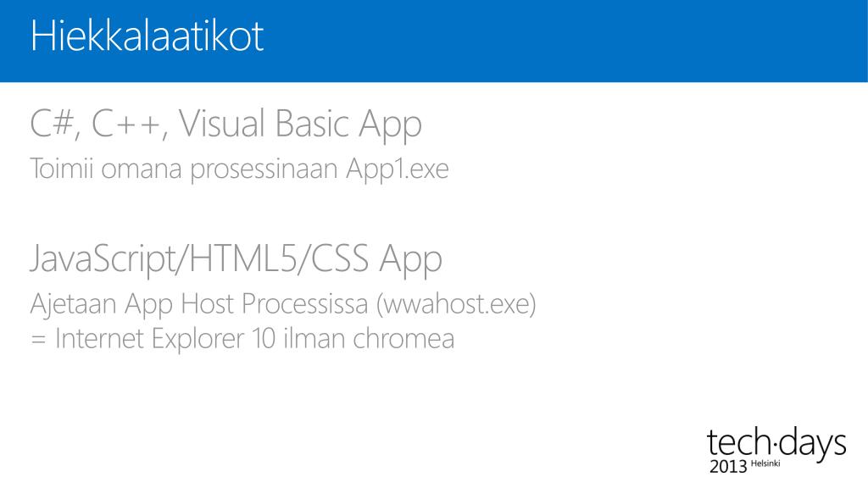Click the "Internet Explorer 10" text
Screen dimensions: 868x488
point(165,339)
